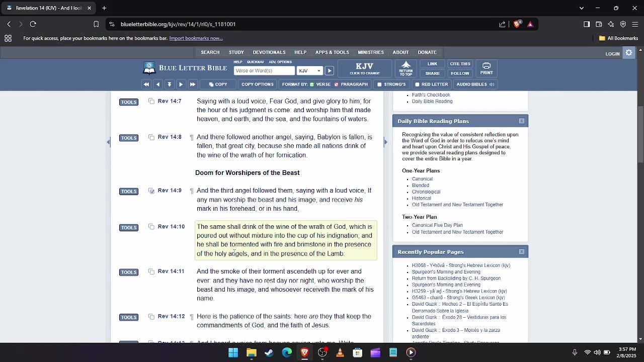Open the Apps & Tools menu
This screenshot has height=362, width=644.
[x=332, y=52]
